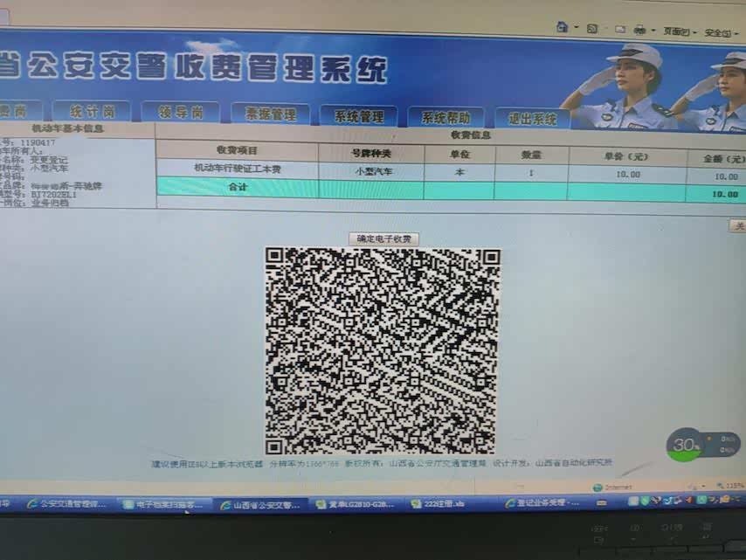The width and height of the screenshot is (746, 560).
Task: Open the 票据管理 menu tab
Action: click(270, 114)
